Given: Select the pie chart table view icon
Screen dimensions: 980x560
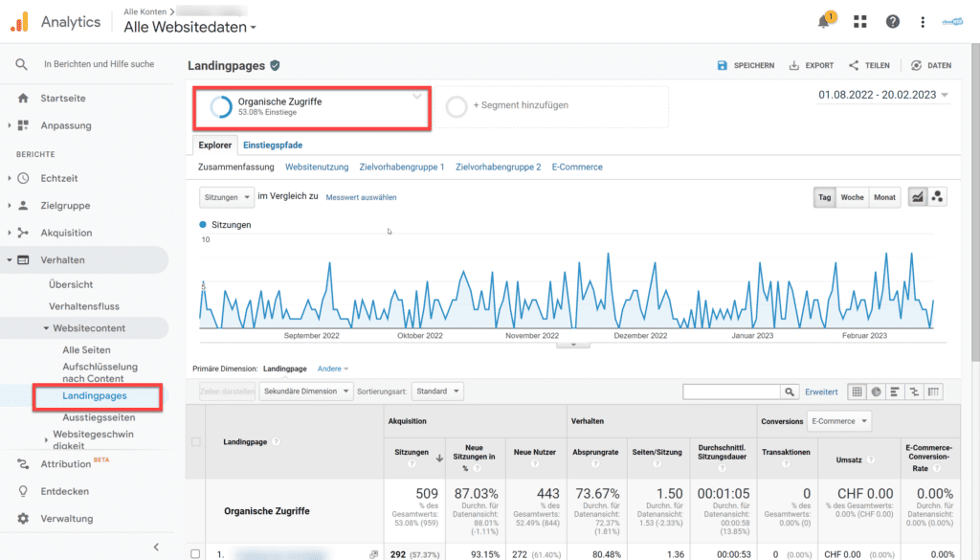Looking at the screenshot, I should (877, 392).
